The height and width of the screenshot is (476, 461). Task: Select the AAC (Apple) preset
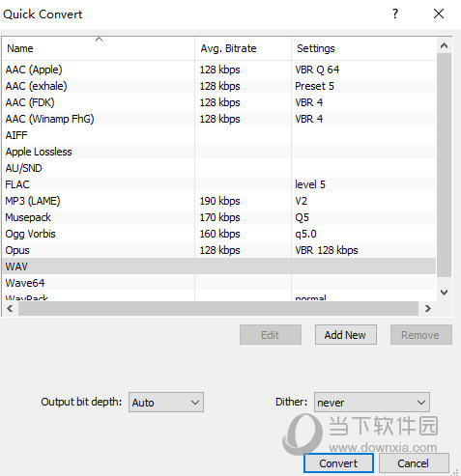pyautogui.click(x=219, y=70)
